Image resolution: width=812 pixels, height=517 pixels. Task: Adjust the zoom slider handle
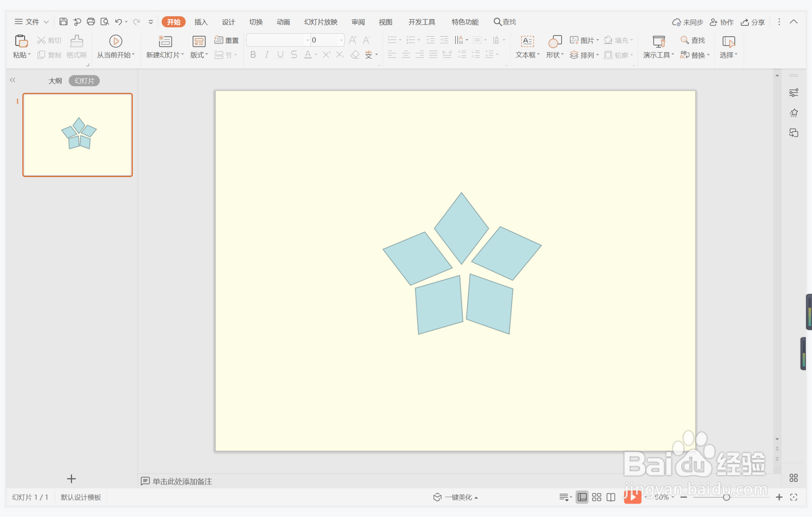726,497
